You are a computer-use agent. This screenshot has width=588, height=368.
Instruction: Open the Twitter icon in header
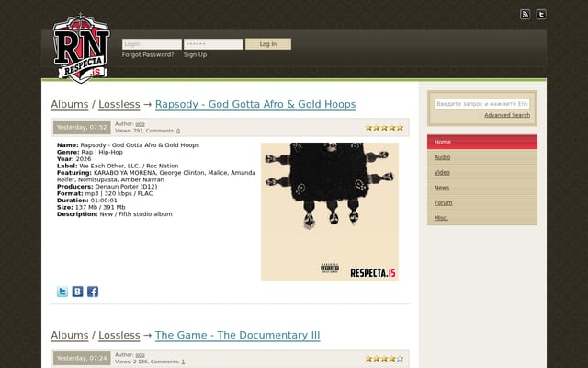pos(541,15)
